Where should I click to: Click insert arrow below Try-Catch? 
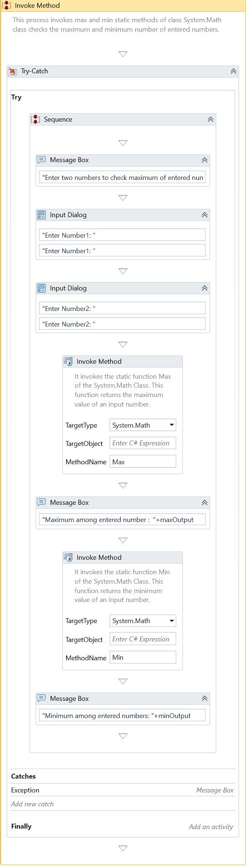[123, 849]
